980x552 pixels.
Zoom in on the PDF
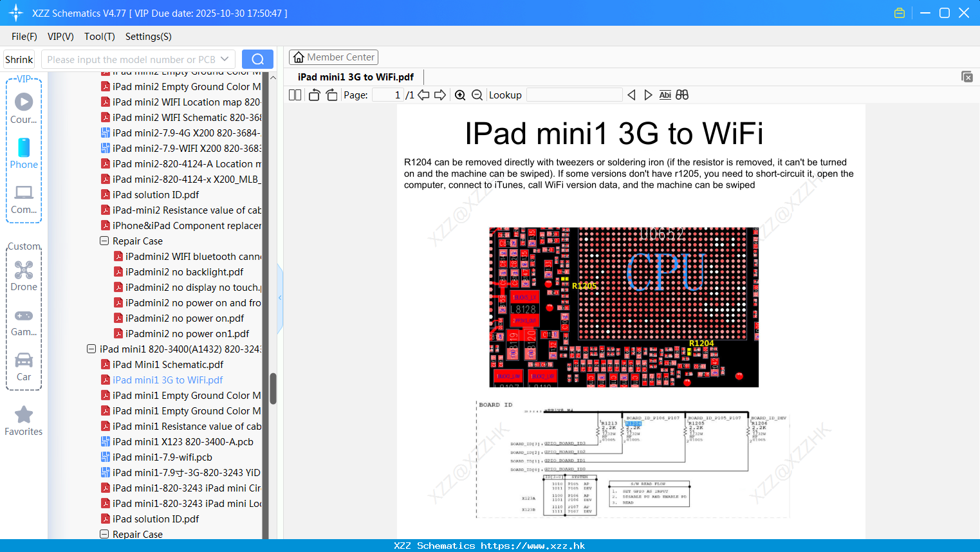click(460, 95)
